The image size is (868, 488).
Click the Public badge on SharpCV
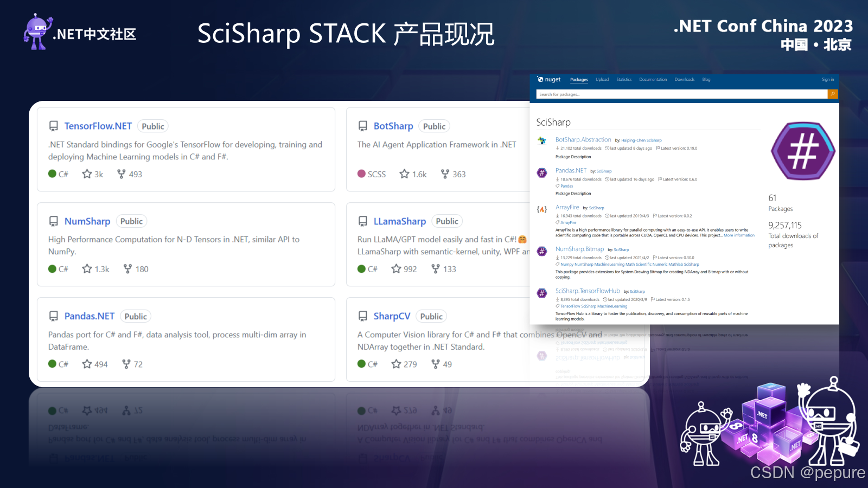pyautogui.click(x=431, y=317)
